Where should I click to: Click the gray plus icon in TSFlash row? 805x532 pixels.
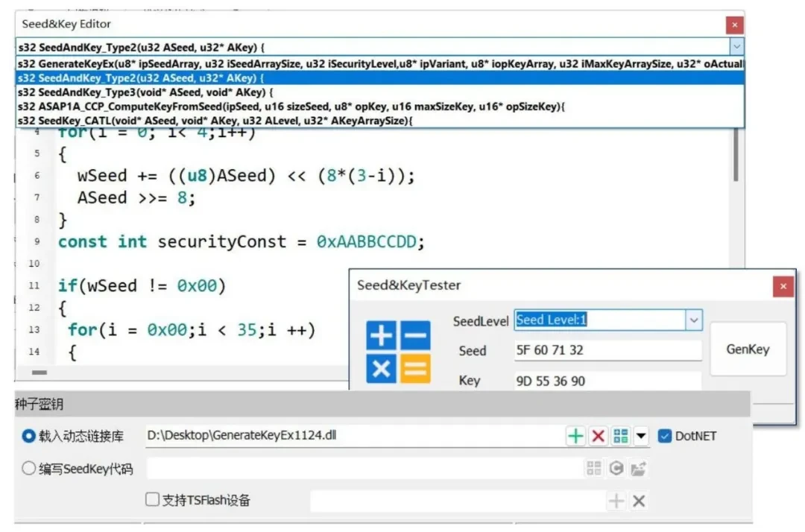click(616, 501)
